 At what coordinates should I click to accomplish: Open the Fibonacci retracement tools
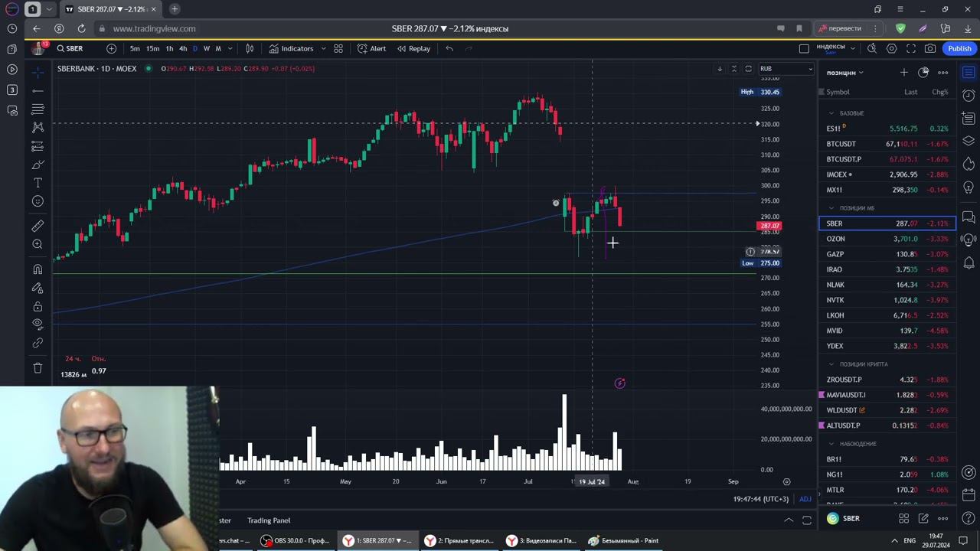[x=38, y=109]
